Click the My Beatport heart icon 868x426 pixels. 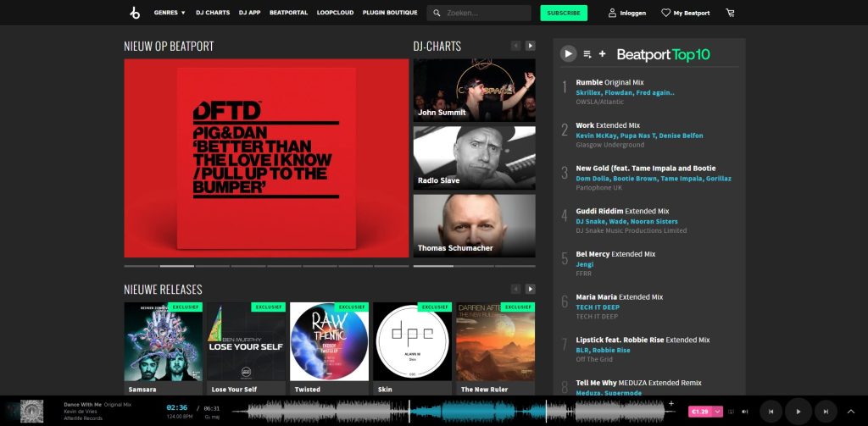pyautogui.click(x=666, y=13)
